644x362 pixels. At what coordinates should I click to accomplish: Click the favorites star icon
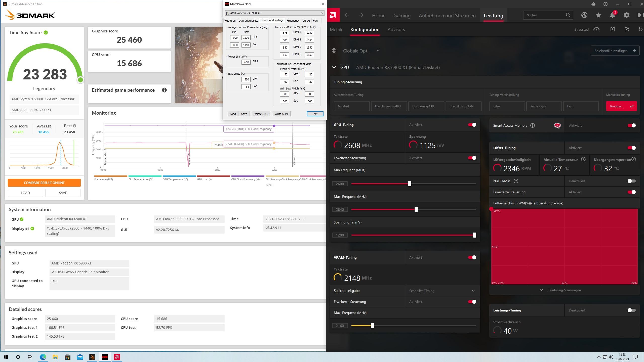point(598,15)
